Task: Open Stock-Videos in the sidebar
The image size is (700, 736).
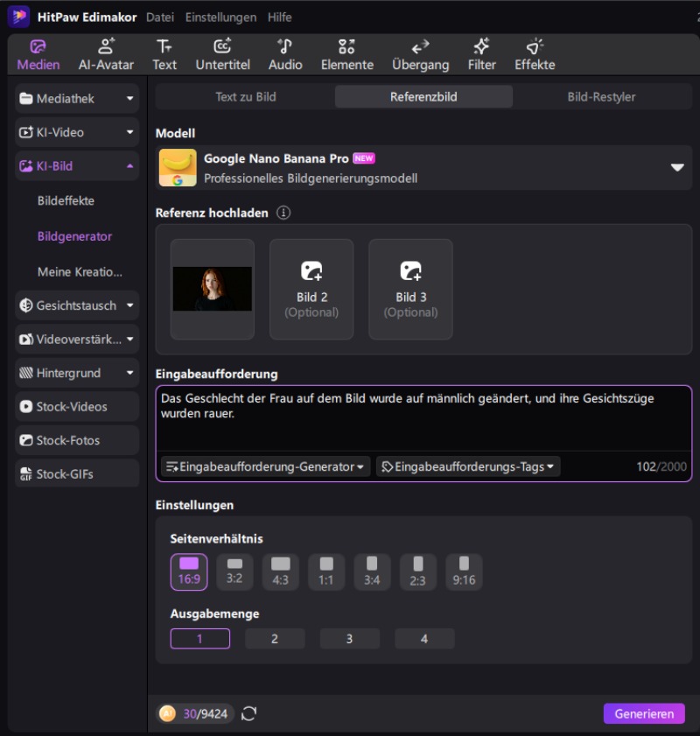Action: point(77,407)
